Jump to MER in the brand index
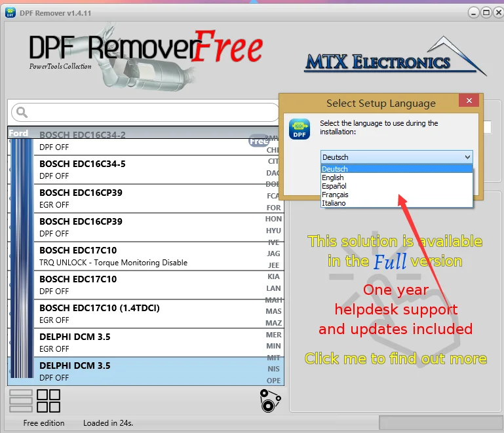Image resolution: width=504 pixels, height=433 pixels. point(273,335)
